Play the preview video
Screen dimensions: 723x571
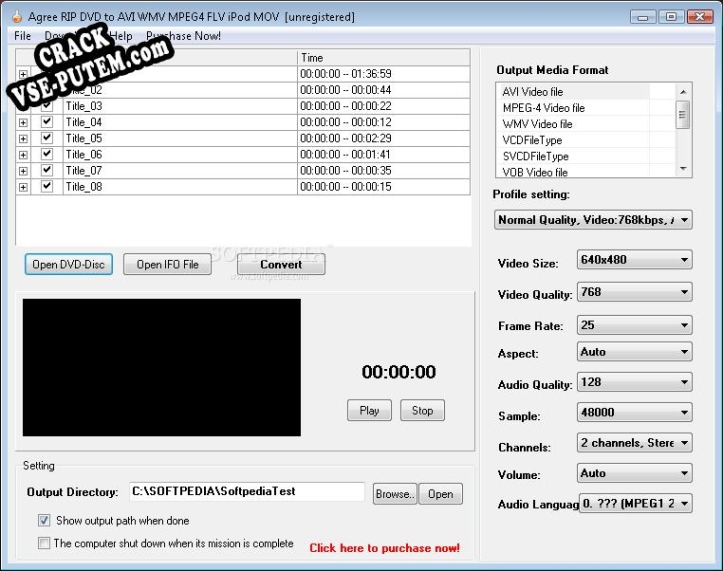369,410
